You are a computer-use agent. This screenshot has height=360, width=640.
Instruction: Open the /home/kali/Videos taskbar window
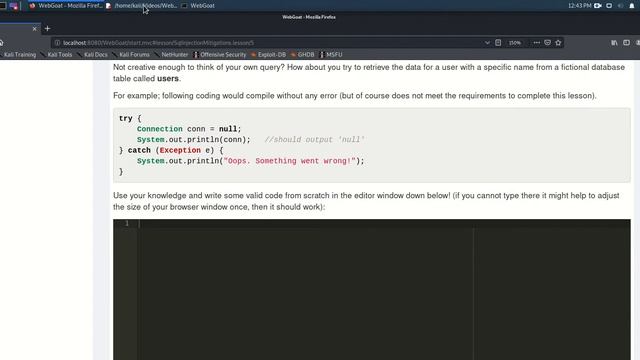click(141, 6)
